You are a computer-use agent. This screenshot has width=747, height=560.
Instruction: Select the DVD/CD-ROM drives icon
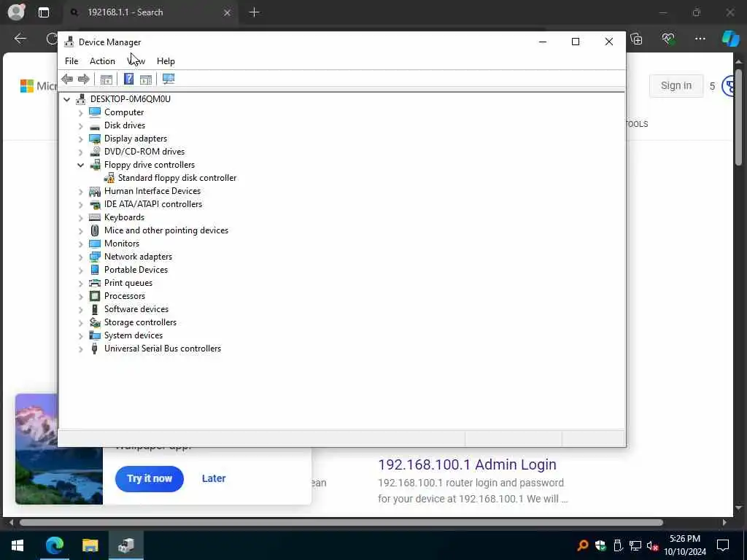pyautogui.click(x=95, y=152)
